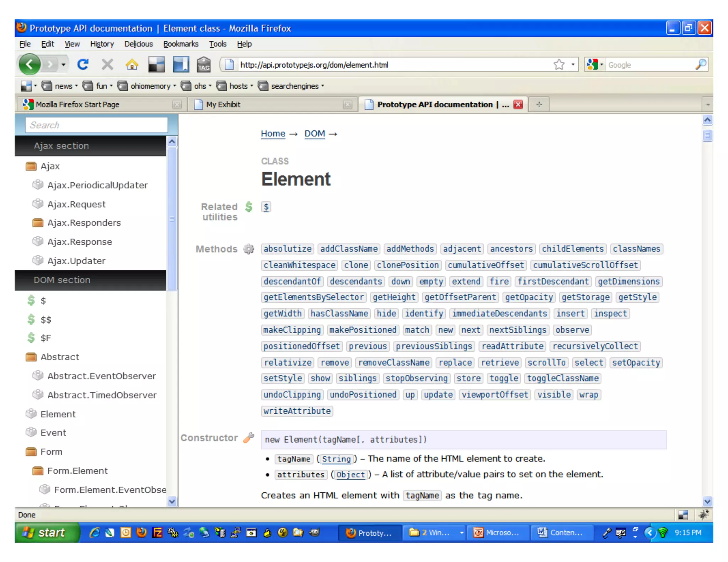Click the Delicious bookmarks checkerboard toolbar icon

(156, 65)
